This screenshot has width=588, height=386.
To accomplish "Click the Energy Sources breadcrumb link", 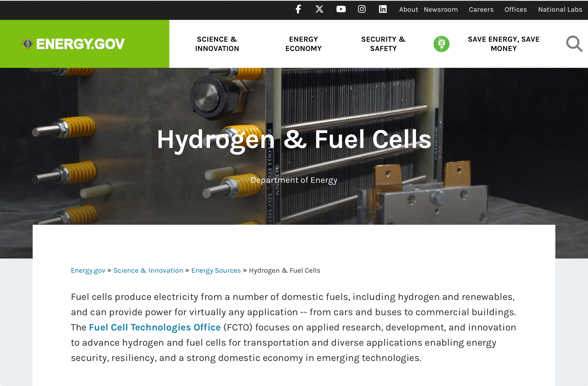I will 216,270.
